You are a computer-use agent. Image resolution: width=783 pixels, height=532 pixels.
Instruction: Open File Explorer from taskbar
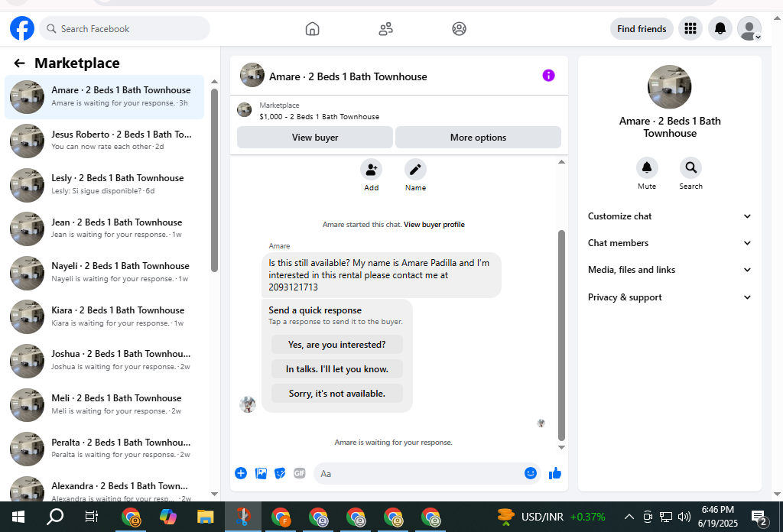pos(205,517)
